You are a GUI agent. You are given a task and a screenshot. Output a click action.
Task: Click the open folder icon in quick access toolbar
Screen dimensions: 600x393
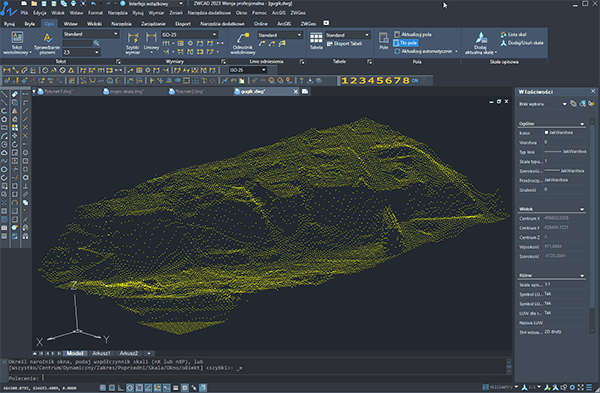[34, 3]
